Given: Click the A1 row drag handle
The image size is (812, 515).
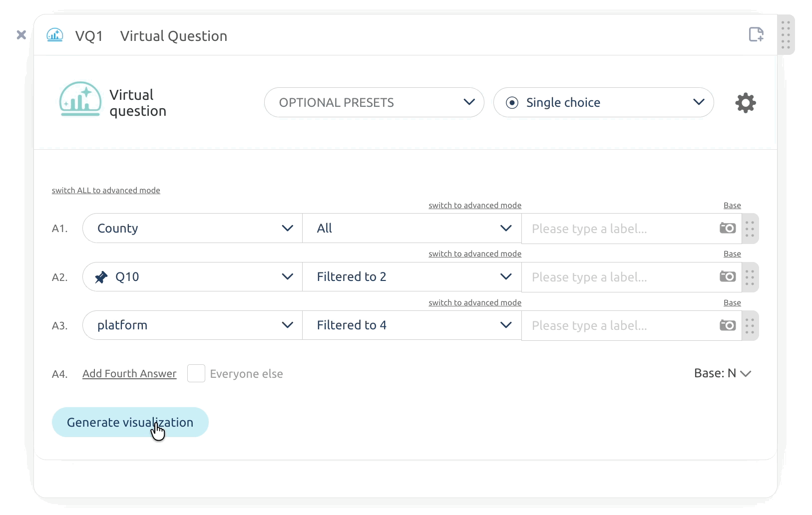Looking at the screenshot, I should (x=750, y=229).
